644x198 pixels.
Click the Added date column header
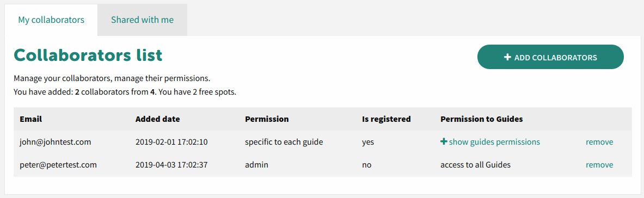(158, 119)
